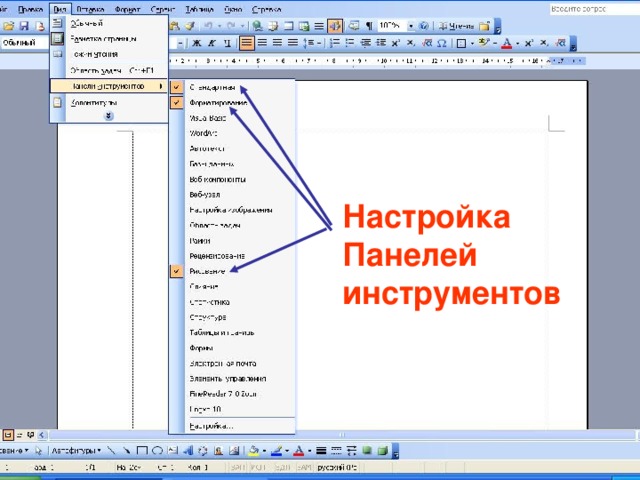This screenshot has height=480, width=640.
Task: Select Justify alignment
Action: 293,42
